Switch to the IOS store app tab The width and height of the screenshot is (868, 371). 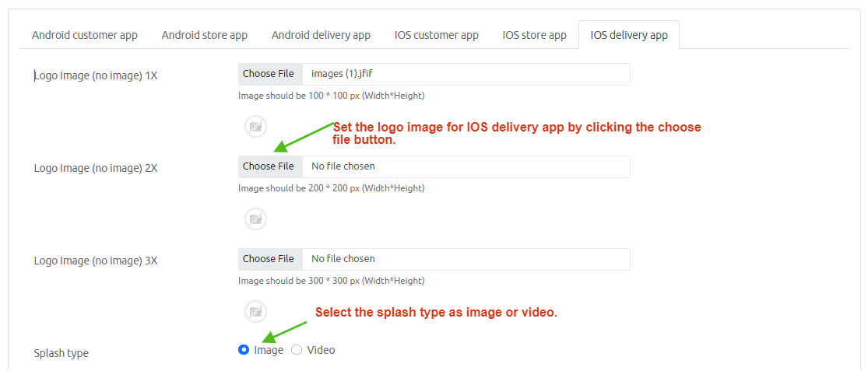tap(534, 35)
